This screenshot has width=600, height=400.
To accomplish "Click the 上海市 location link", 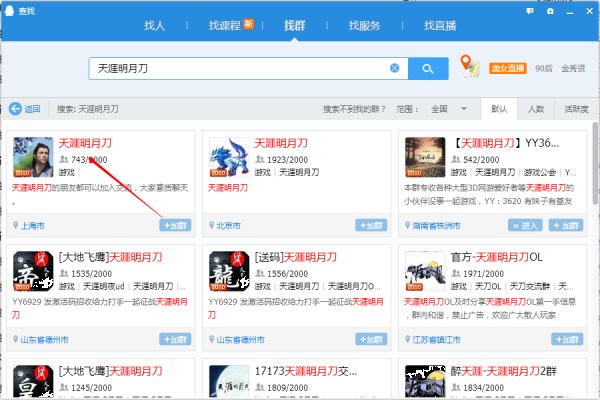I will click(33, 225).
